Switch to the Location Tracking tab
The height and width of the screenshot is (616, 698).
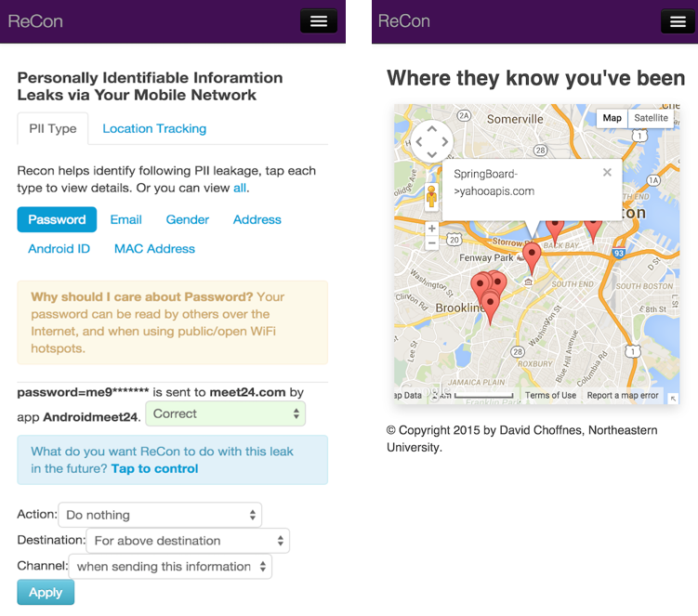(x=154, y=128)
